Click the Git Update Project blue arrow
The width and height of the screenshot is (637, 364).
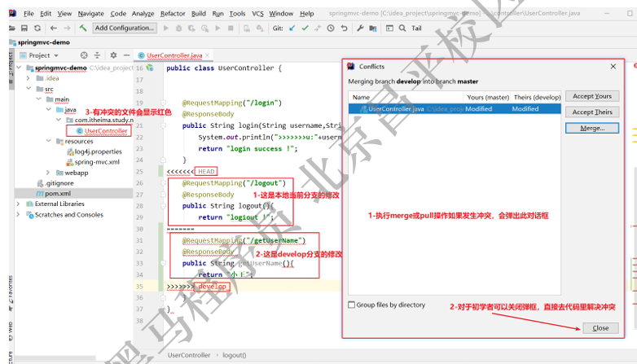292,28
